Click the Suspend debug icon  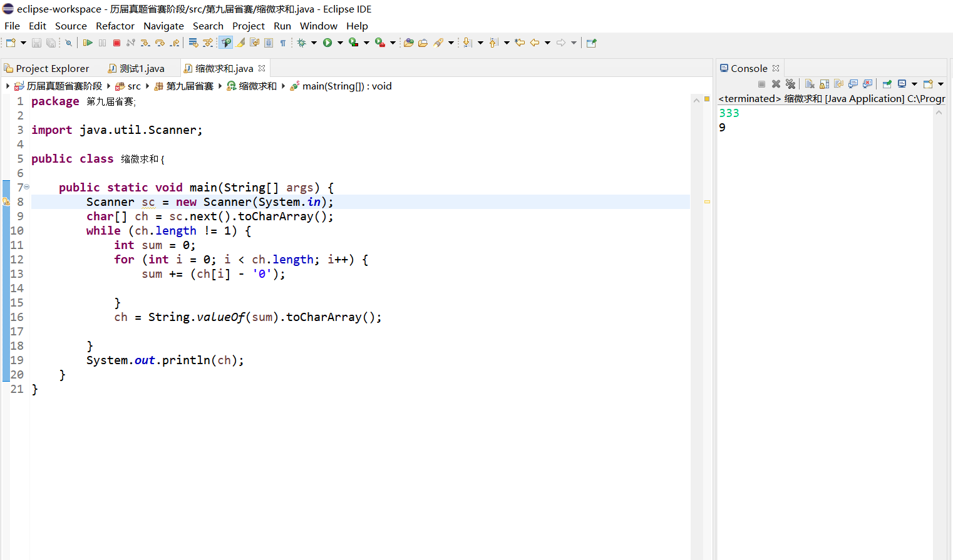point(102,43)
